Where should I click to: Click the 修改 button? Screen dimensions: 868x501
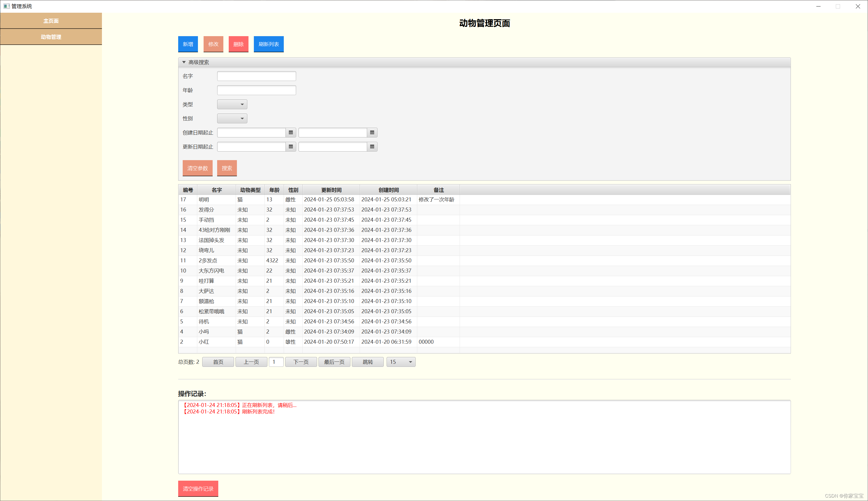(x=213, y=44)
